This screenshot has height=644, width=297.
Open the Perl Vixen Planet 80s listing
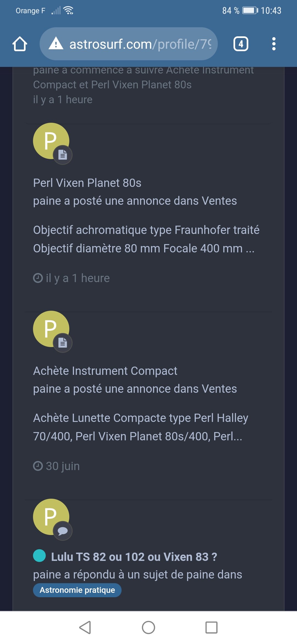tap(87, 183)
